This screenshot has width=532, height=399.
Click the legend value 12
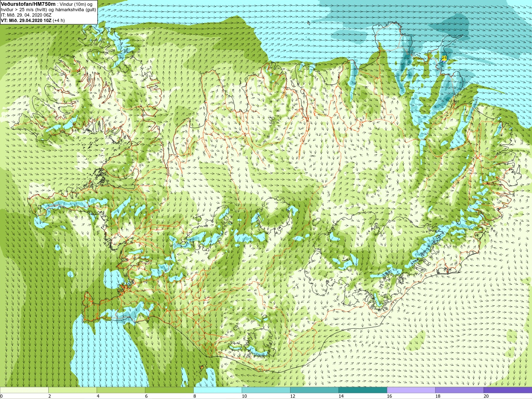coord(293,396)
